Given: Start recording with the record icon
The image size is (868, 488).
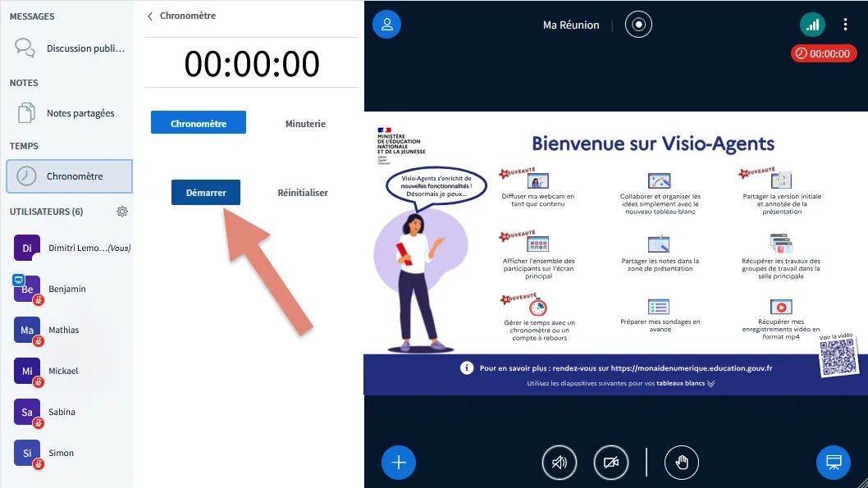Looking at the screenshot, I should (638, 25).
